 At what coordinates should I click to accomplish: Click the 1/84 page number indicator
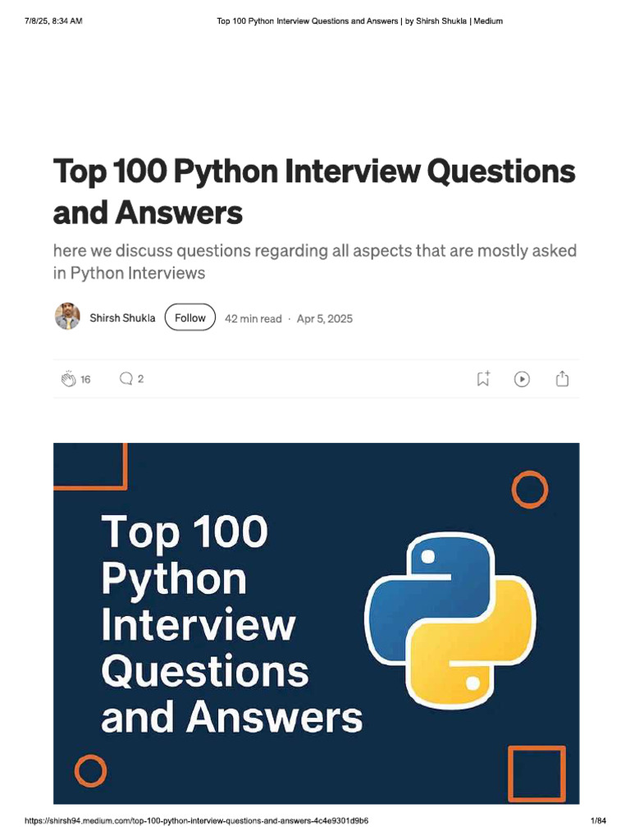coord(597,821)
